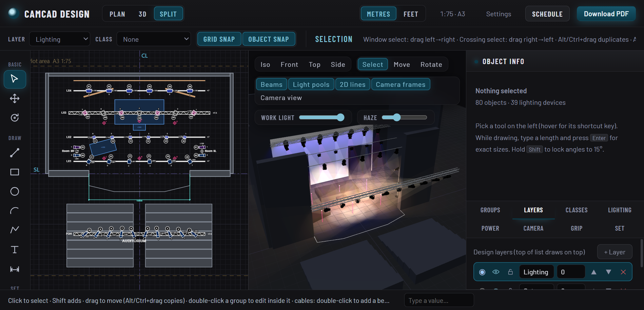Open the Schedule button
This screenshot has width=644, height=310.
[547, 14]
